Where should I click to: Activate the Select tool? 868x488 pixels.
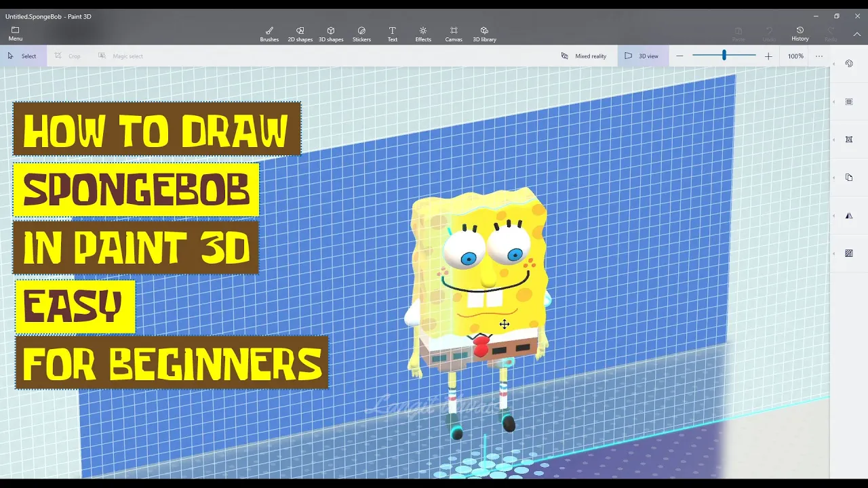pos(22,56)
